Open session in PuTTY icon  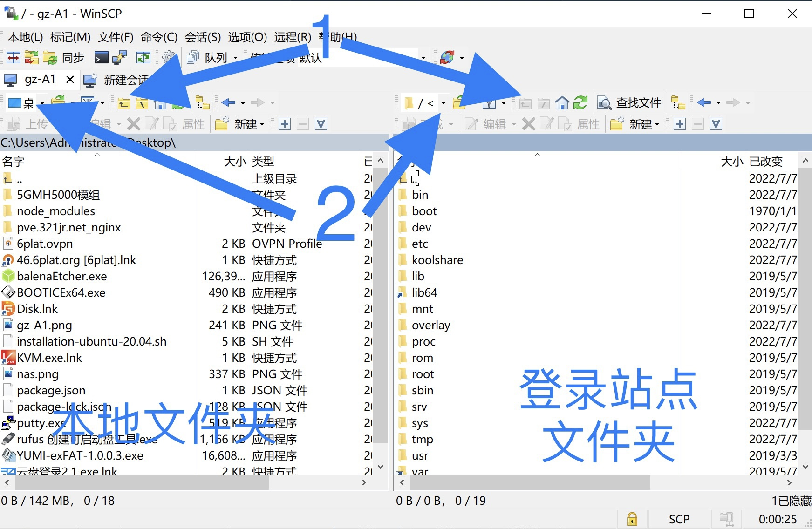(x=120, y=58)
